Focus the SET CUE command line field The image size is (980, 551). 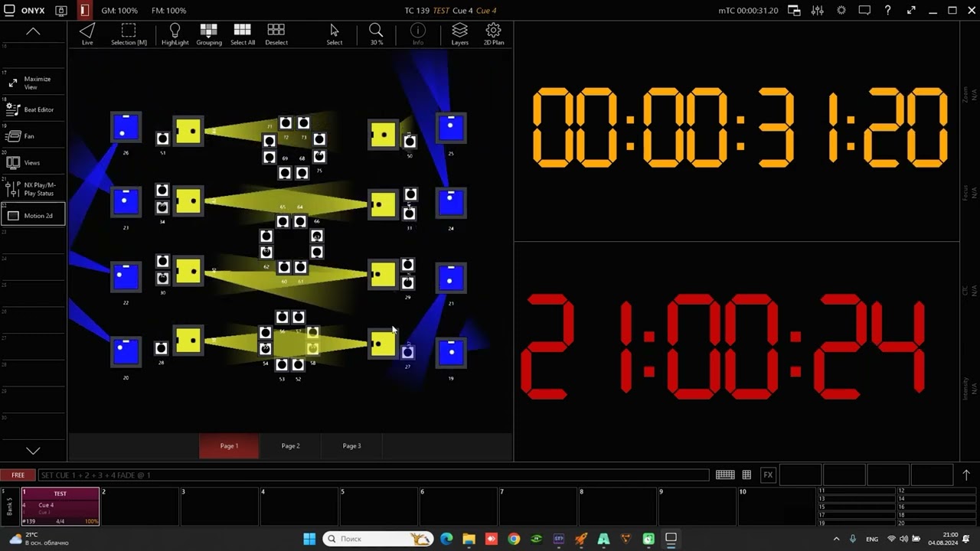pyautogui.click(x=374, y=475)
